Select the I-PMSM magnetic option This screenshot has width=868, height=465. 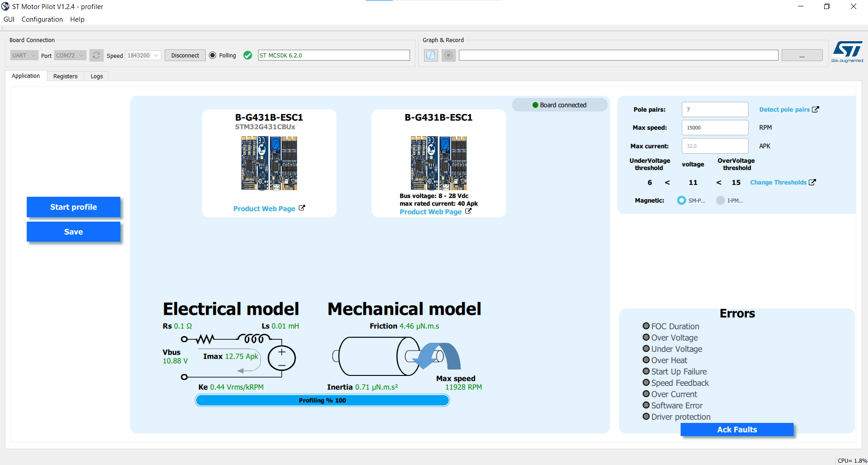(x=720, y=200)
